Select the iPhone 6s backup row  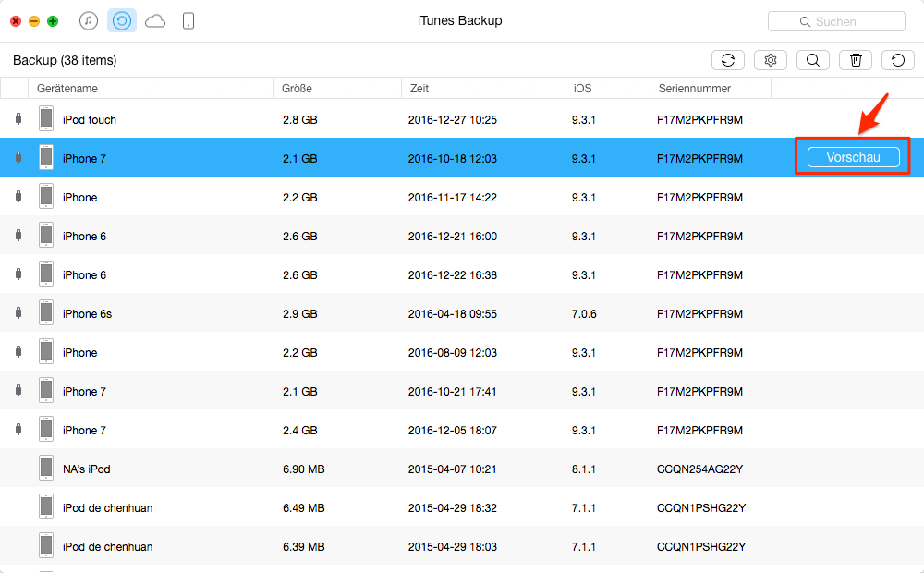click(x=462, y=313)
